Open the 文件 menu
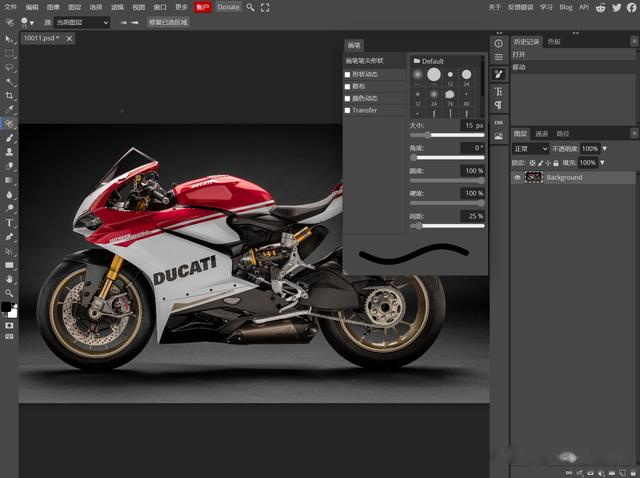This screenshot has height=478, width=640. point(10,7)
